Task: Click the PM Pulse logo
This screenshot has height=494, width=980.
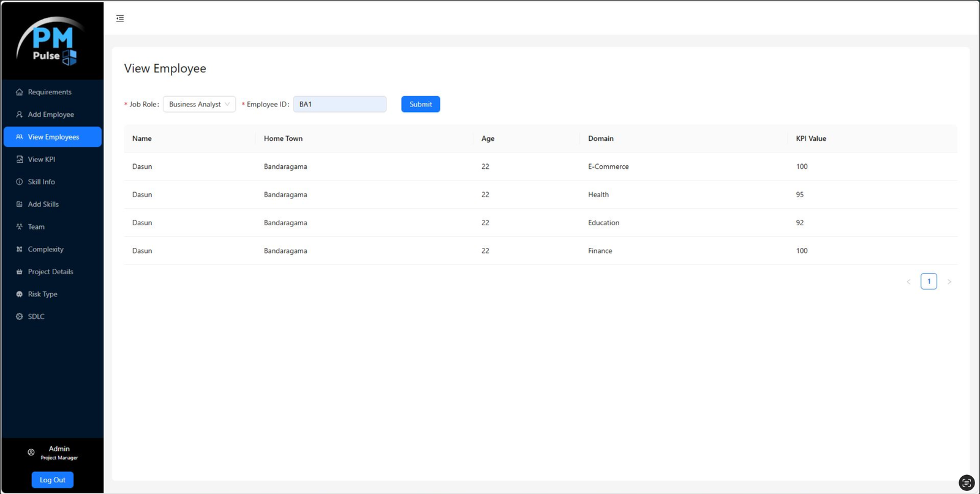Action: click(52, 42)
